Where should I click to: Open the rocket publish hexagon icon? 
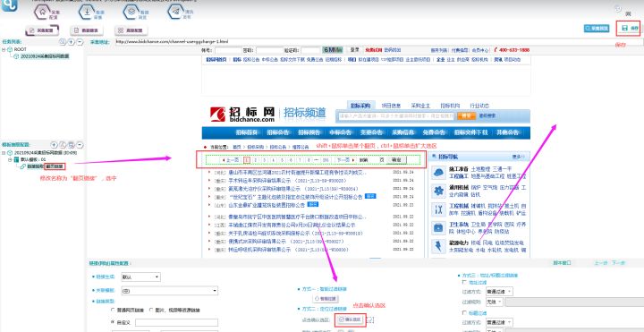tap(176, 11)
